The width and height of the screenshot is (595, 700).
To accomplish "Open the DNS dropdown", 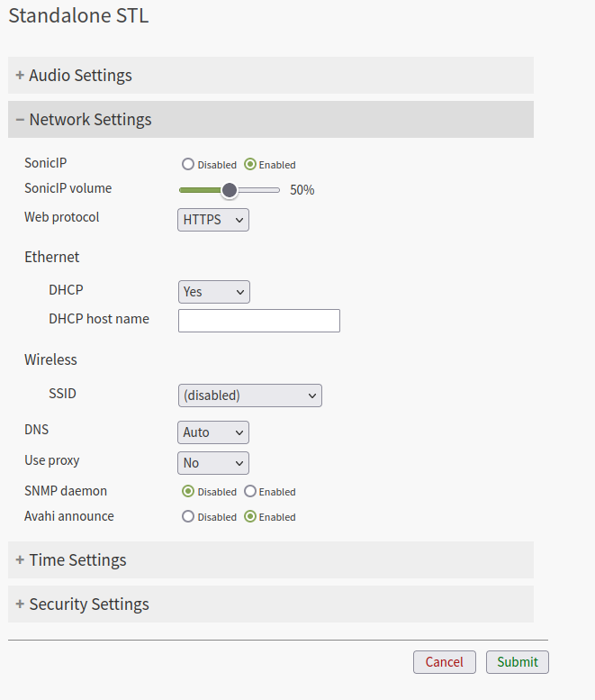I will click(213, 432).
